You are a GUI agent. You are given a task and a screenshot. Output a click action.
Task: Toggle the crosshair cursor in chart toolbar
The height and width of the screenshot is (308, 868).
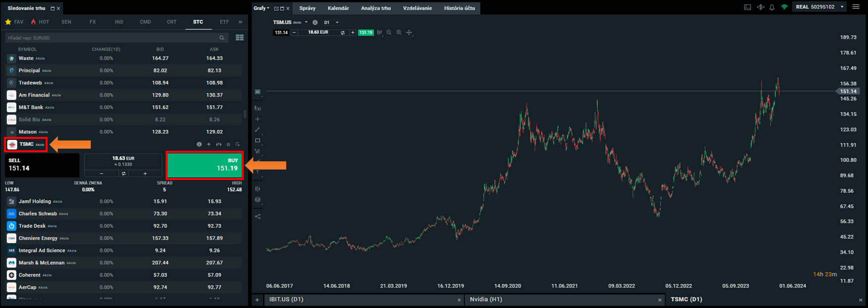pyautogui.click(x=409, y=33)
